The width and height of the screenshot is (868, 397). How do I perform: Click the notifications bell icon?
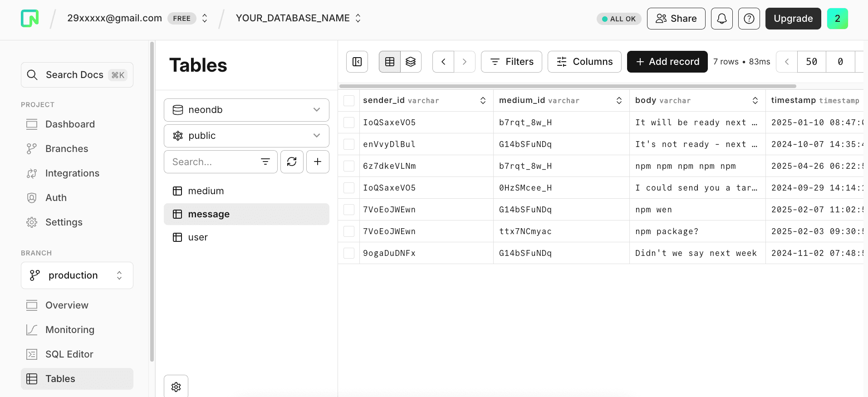tap(721, 19)
